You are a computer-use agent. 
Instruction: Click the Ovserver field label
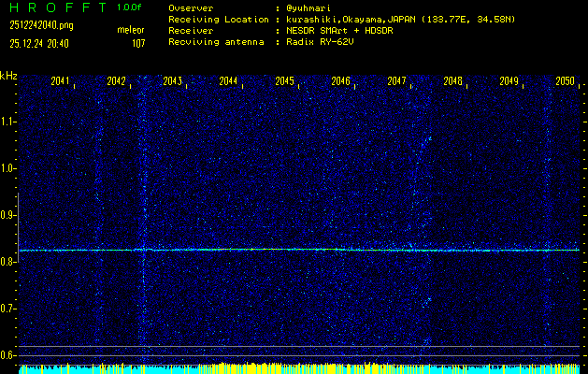tap(191, 8)
